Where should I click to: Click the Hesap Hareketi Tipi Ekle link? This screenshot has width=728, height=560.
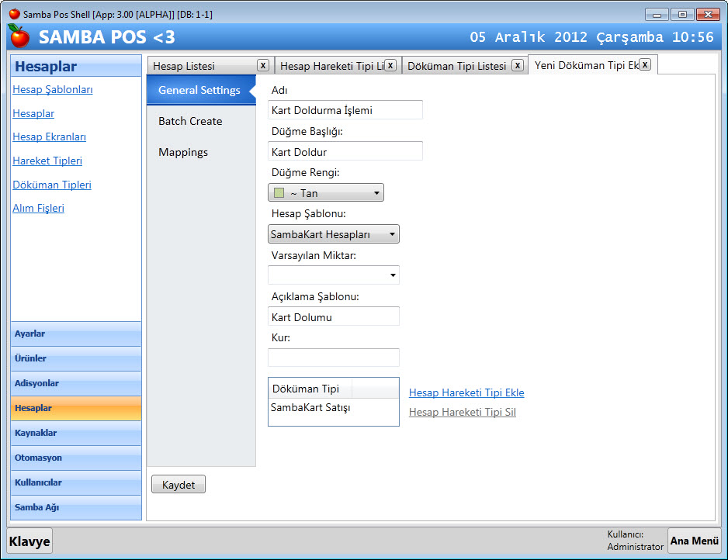[466, 392]
